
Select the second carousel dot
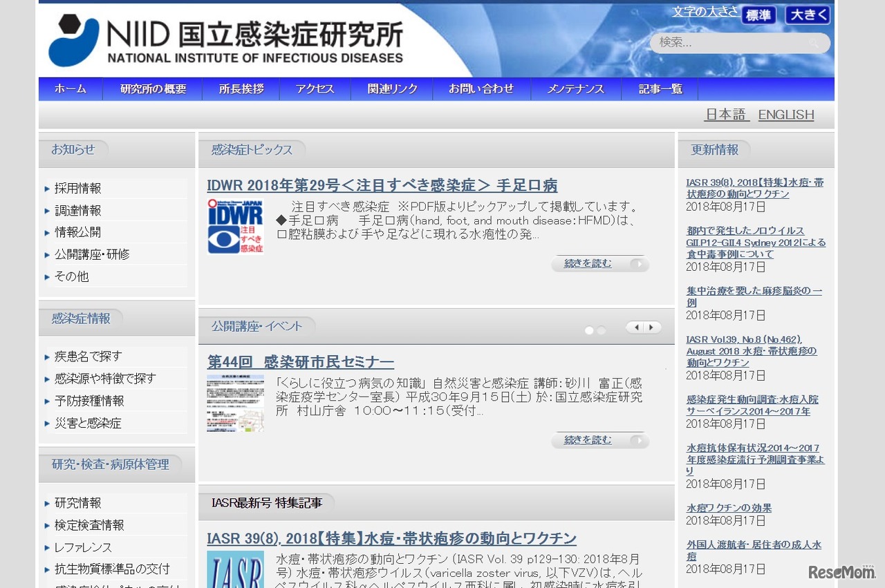click(x=603, y=330)
